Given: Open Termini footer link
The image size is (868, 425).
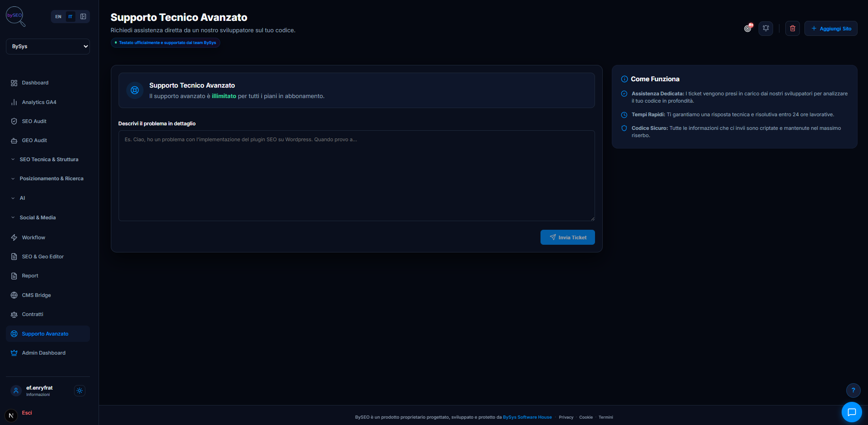Looking at the screenshot, I should click(606, 417).
